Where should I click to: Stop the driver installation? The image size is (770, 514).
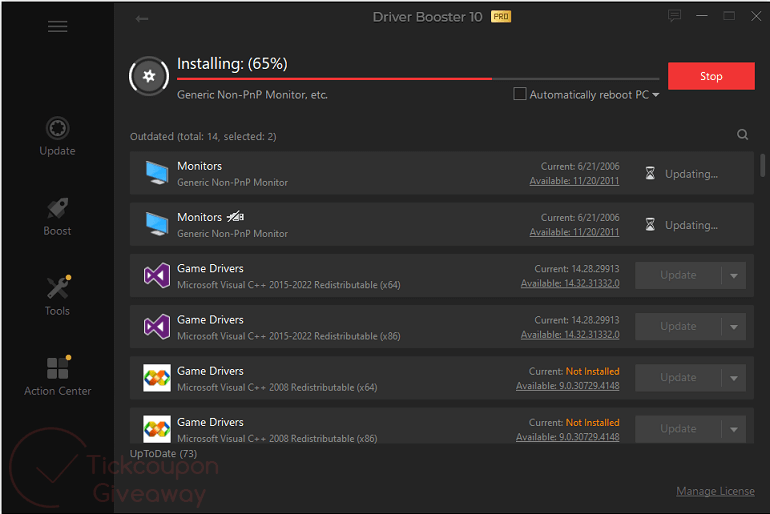[711, 76]
